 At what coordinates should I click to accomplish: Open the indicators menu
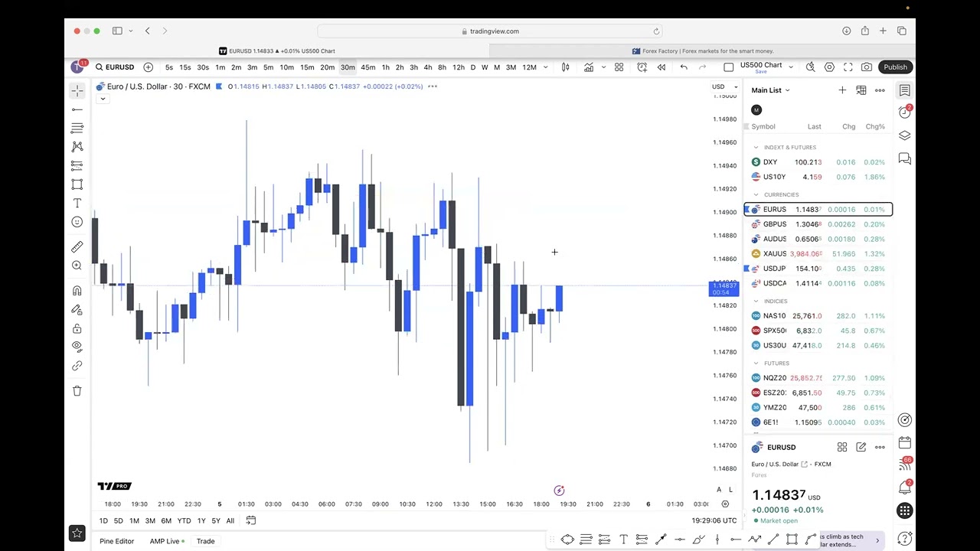tap(589, 67)
